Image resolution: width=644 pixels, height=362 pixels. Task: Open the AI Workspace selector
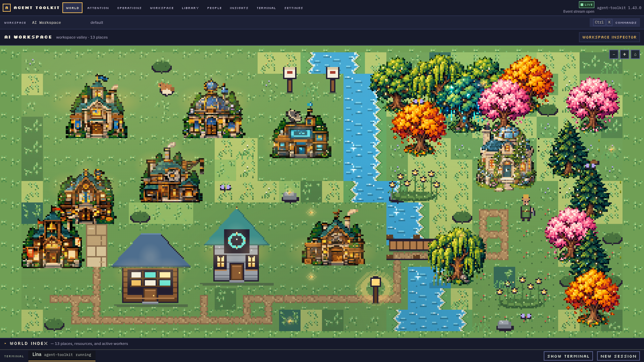point(47,22)
